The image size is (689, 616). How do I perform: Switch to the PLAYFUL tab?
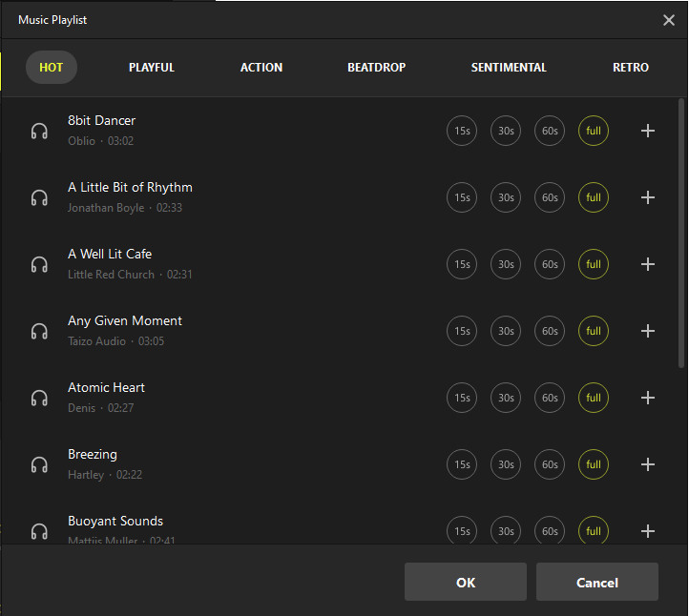pyautogui.click(x=152, y=68)
